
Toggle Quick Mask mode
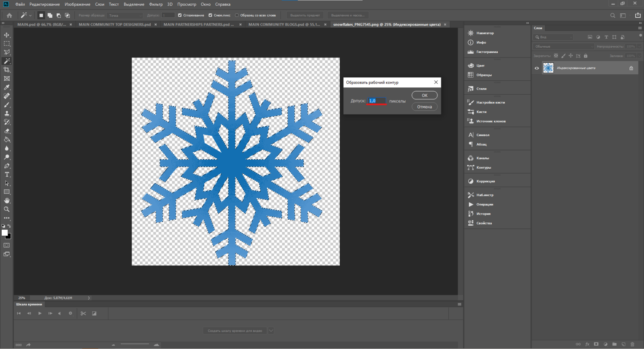(x=6, y=245)
